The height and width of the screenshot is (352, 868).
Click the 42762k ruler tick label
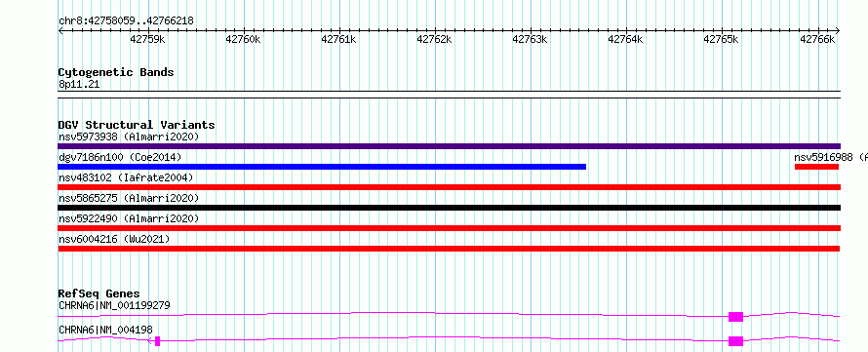click(x=435, y=39)
